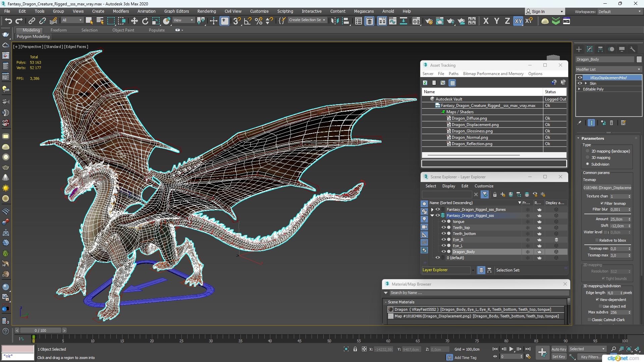Activate the Select and Link tool
Screen dimensions: 644x362
click(x=32, y=21)
